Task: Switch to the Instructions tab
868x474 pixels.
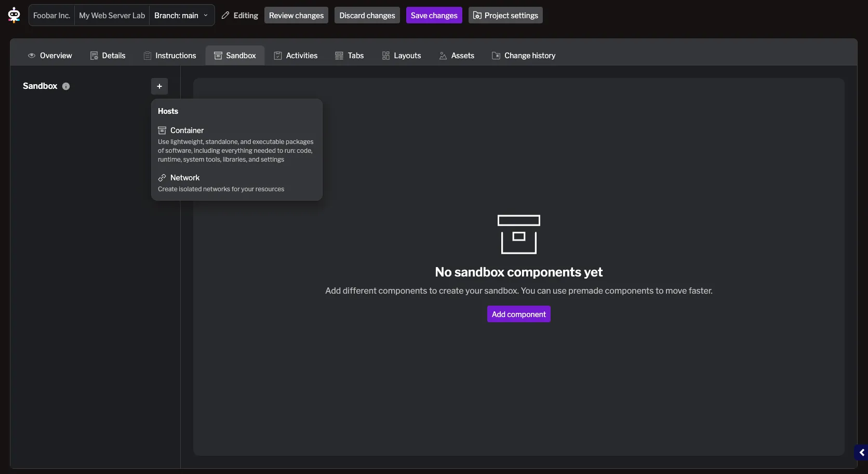Action: 170,56
